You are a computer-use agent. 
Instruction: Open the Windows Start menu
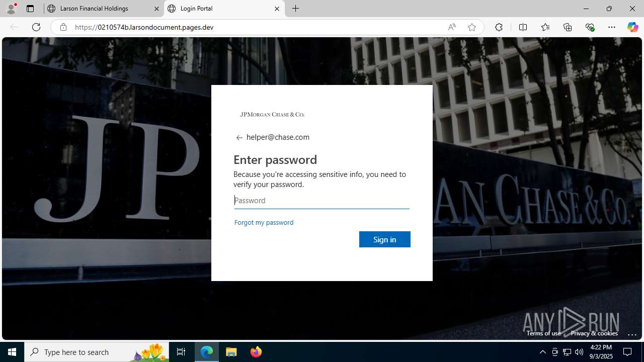[12, 352]
